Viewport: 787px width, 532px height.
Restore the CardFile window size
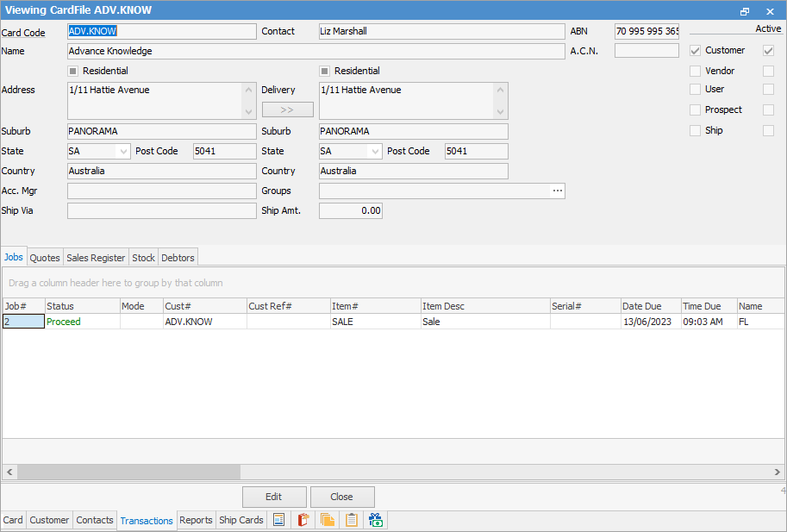click(x=745, y=11)
